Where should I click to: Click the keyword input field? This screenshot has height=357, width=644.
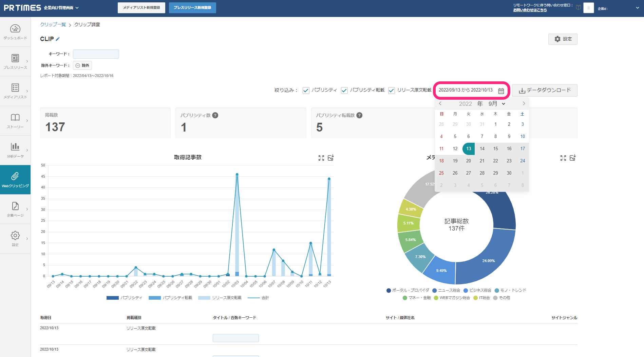pyautogui.click(x=96, y=54)
